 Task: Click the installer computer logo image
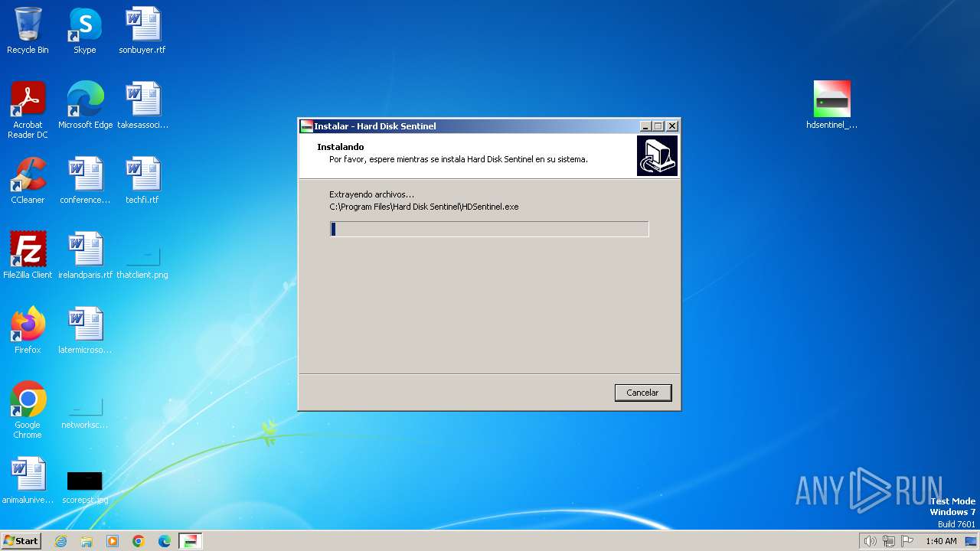coord(657,156)
